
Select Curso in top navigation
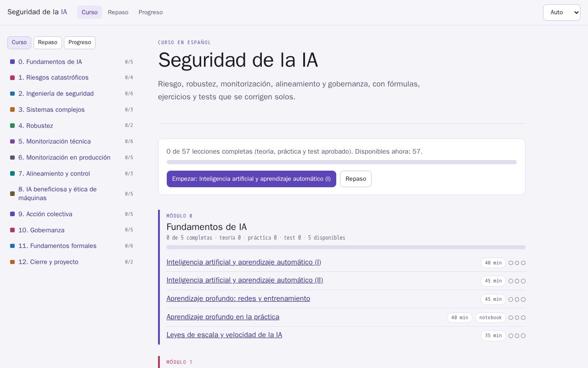(x=90, y=12)
